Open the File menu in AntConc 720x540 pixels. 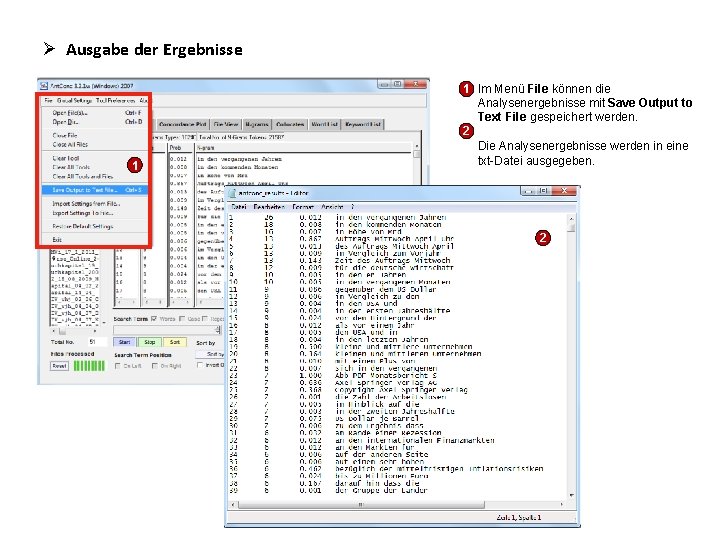[x=48, y=100]
